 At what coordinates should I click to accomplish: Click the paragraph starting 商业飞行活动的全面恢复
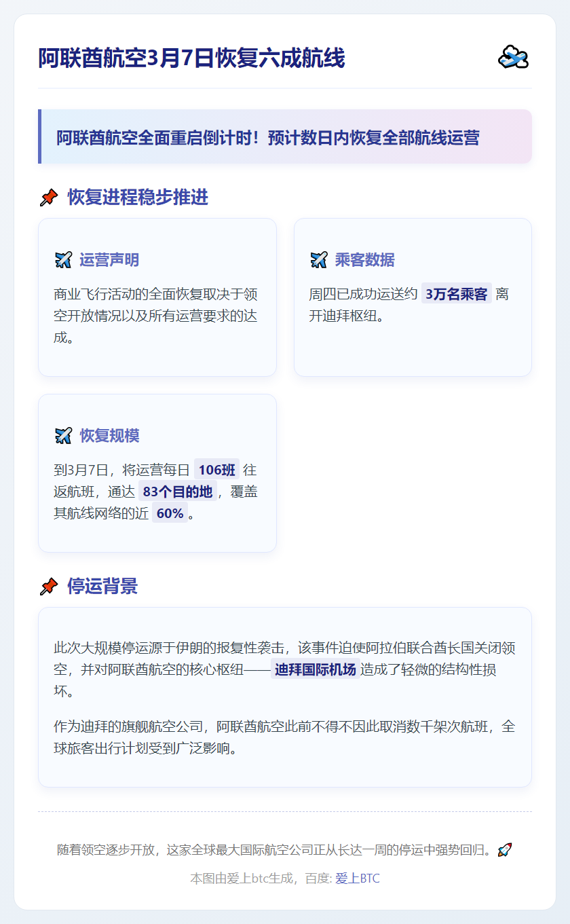(156, 316)
